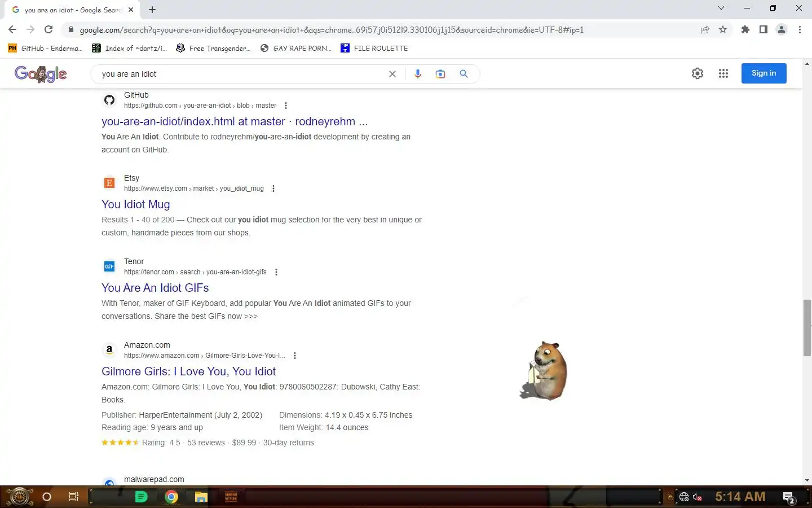Open the You Idiot Mug result
The height and width of the screenshot is (508, 812).
pos(136,204)
